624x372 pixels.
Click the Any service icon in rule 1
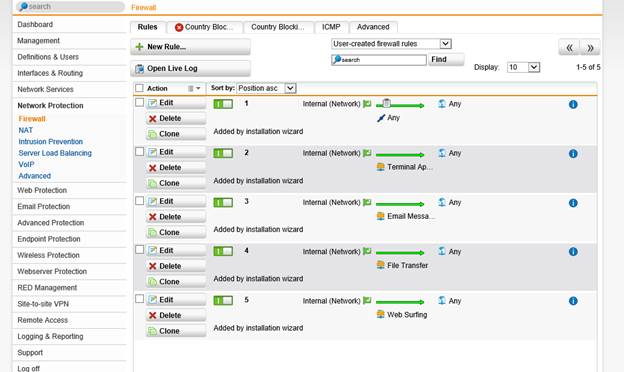click(381, 118)
